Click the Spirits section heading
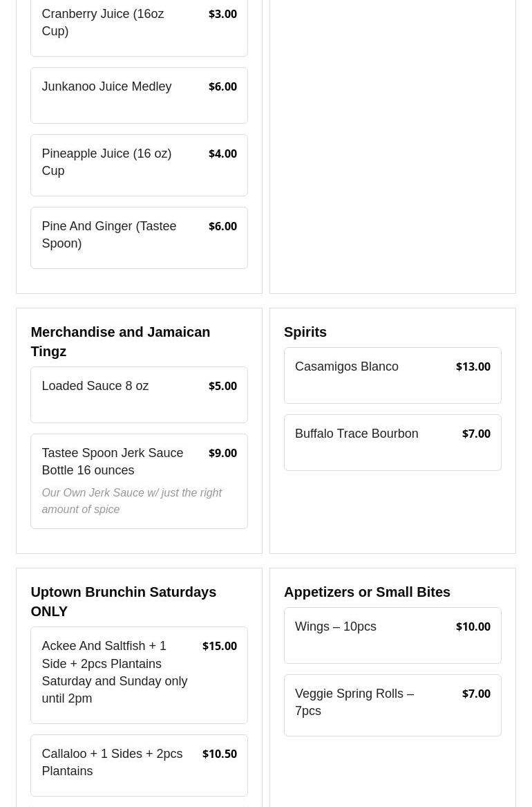This screenshot has height=807, width=532. [305, 332]
